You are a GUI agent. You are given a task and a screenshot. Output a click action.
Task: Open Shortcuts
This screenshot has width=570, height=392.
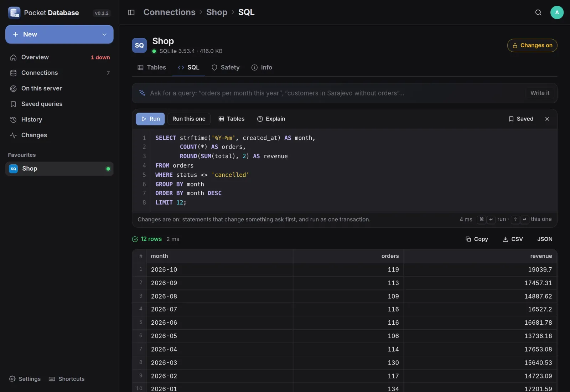click(67, 379)
